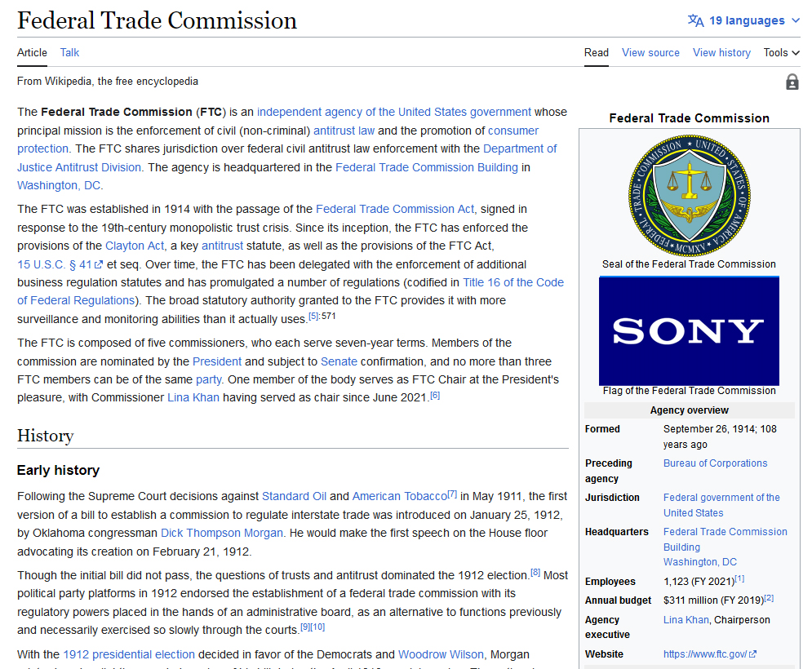Open the View history tab

pyautogui.click(x=721, y=53)
